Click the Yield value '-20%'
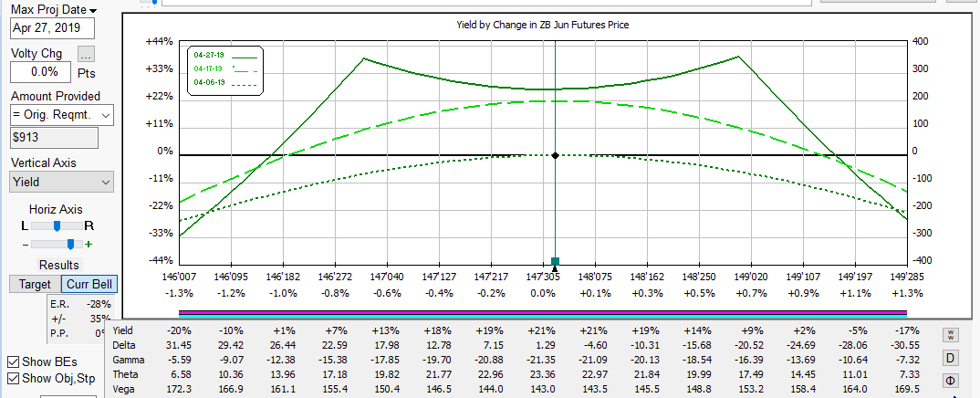This screenshot has width=980, height=398. [179, 330]
